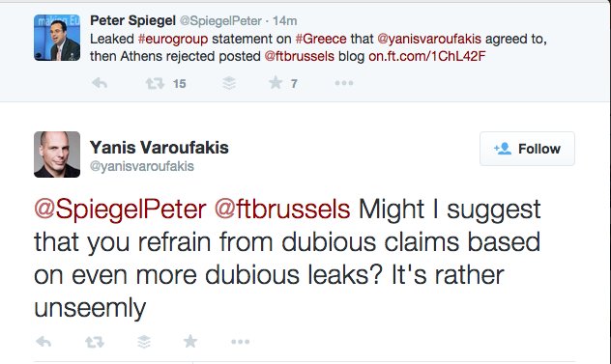Reply to Yanis Varoufakis's tweet

[x=44, y=342]
